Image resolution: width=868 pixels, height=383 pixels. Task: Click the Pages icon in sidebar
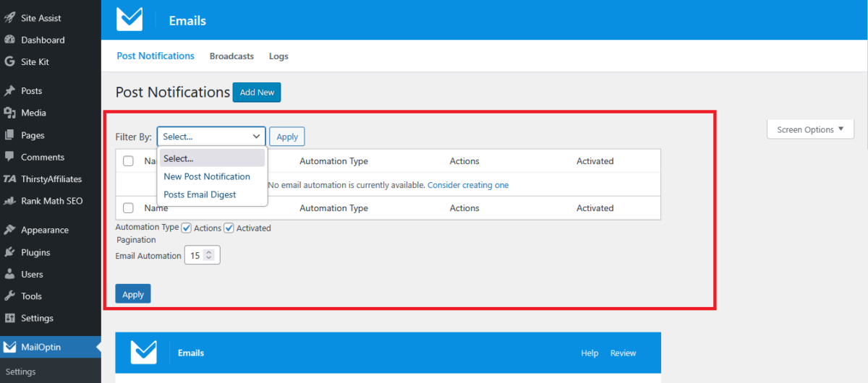point(9,135)
